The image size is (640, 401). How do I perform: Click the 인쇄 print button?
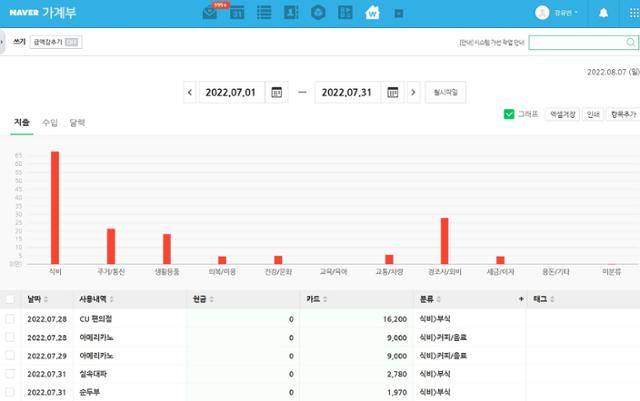593,114
